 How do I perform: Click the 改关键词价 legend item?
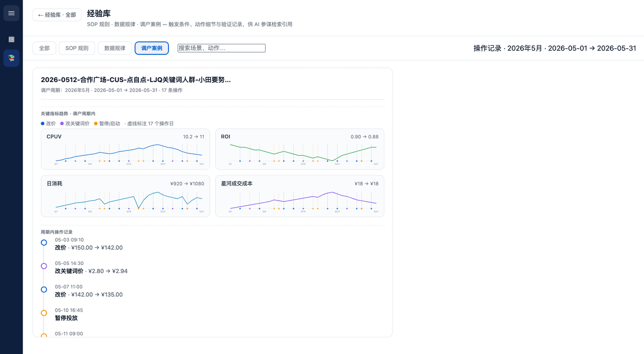(x=75, y=123)
